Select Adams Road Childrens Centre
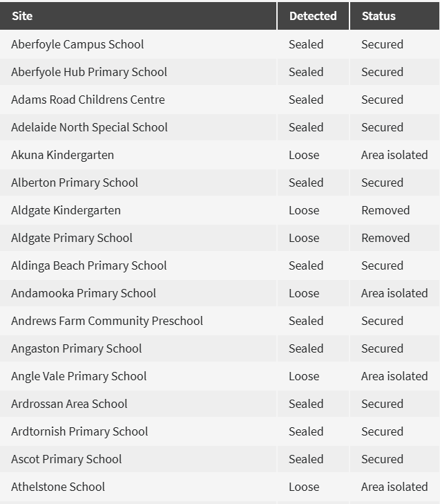This screenshot has height=504, width=440. coord(88,100)
